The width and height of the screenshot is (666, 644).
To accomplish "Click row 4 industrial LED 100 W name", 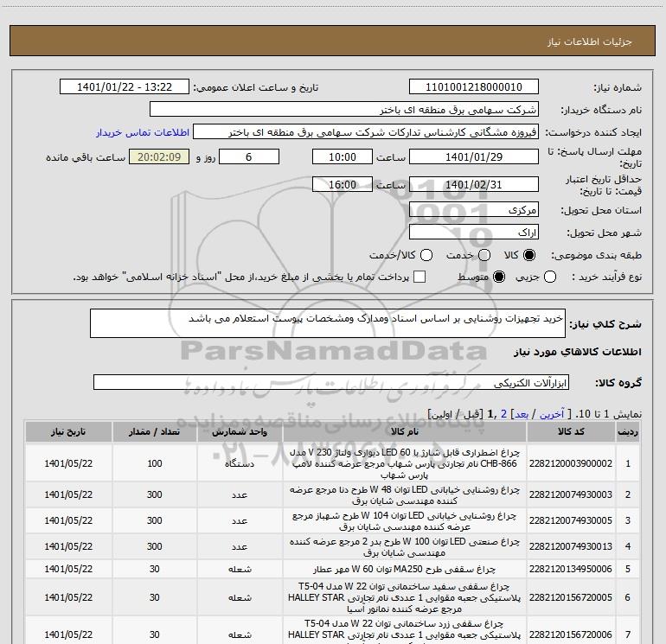I will click(405, 547).
